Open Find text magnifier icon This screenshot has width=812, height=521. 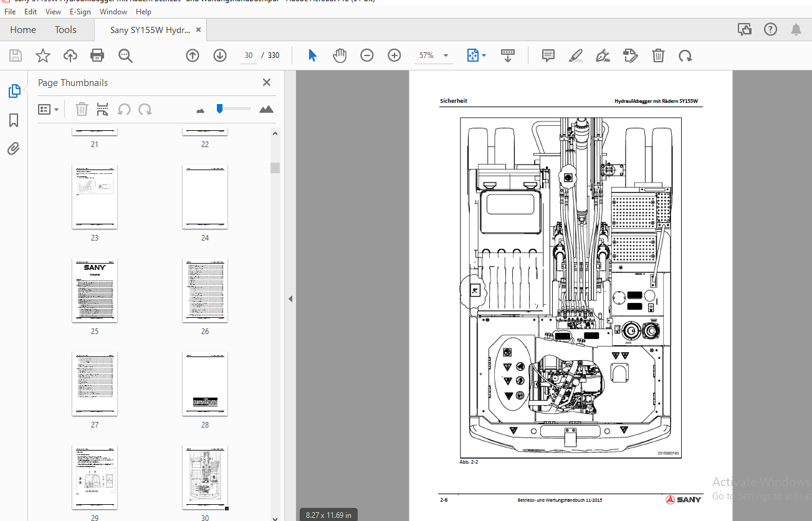pyautogui.click(x=126, y=55)
